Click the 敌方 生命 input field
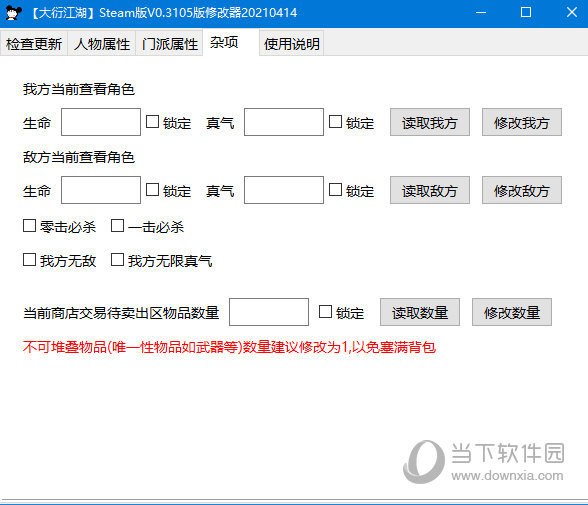The height and width of the screenshot is (505, 588). coord(101,190)
